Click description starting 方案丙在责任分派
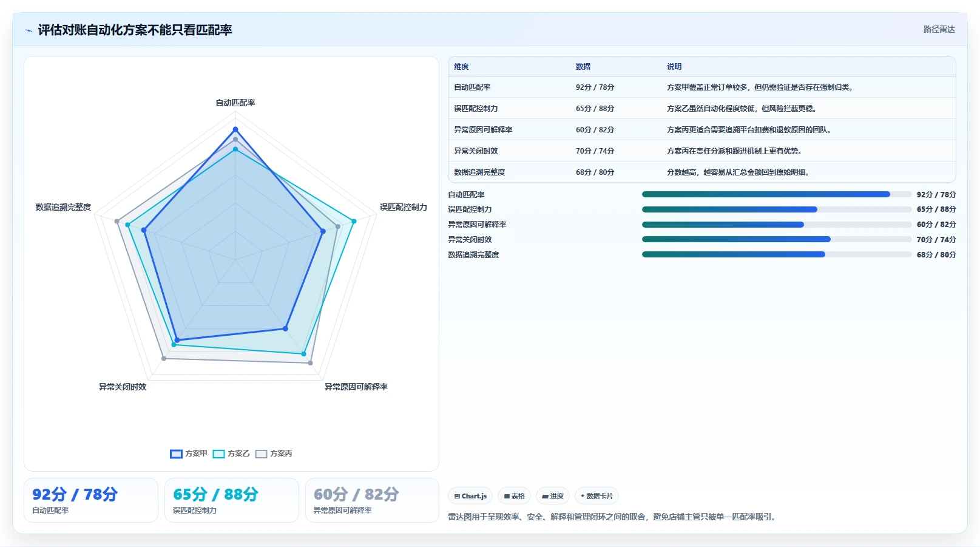This screenshot has height=547, width=980. click(x=735, y=151)
